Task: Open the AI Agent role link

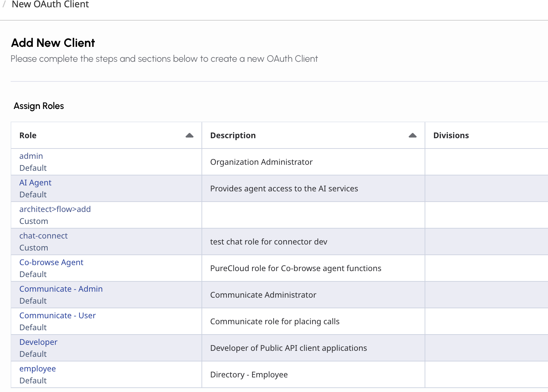Action: tap(35, 183)
